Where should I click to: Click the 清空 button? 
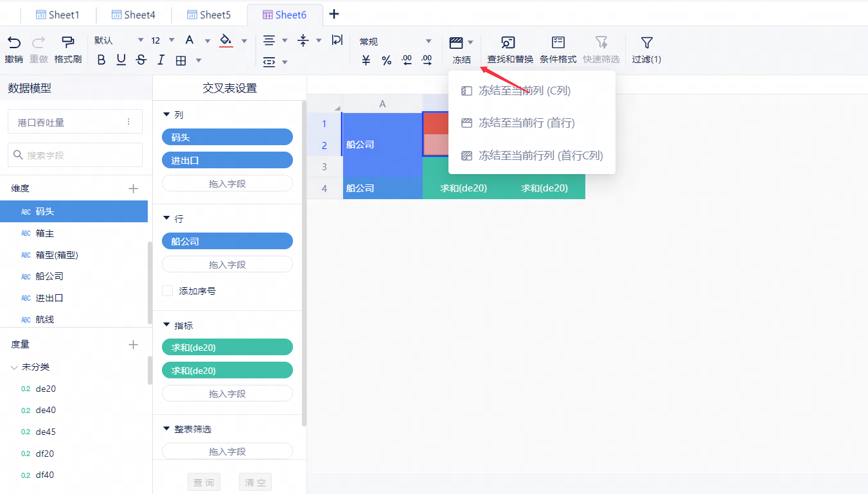(255, 482)
